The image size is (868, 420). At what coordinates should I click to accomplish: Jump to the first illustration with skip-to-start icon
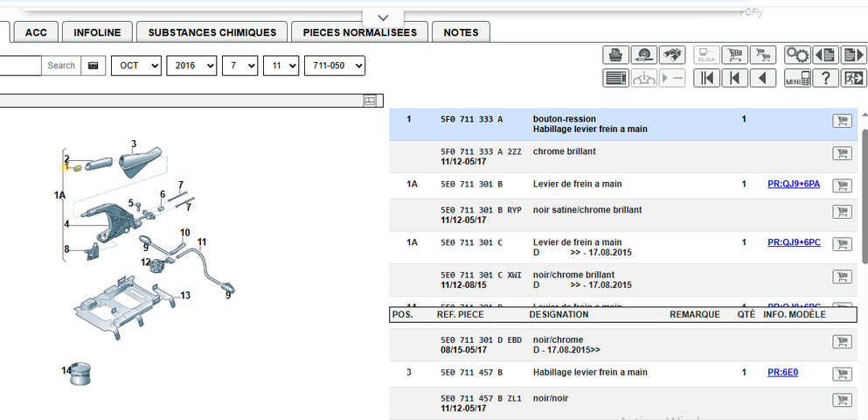(707, 78)
